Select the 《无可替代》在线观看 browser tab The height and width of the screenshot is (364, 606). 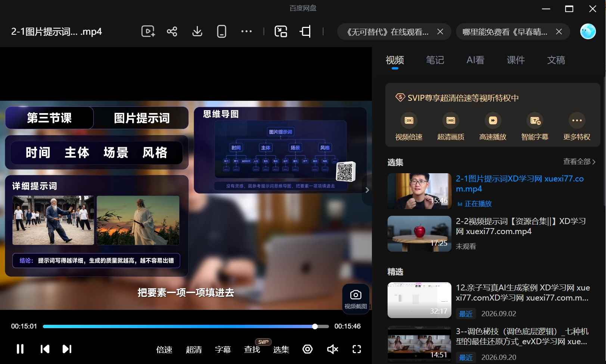pyautogui.click(x=387, y=32)
